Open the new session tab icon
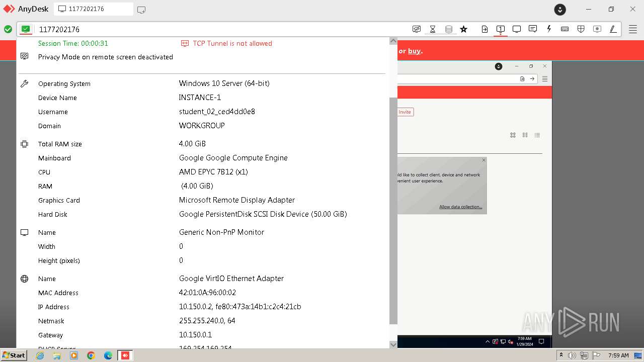 [141, 9]
